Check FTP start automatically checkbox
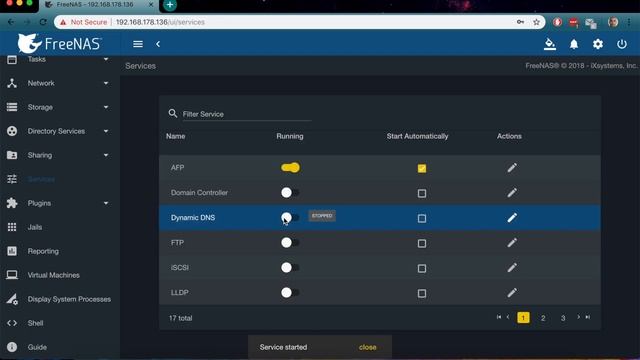Viewport: 640px width, 360px height. tap(422, 244)
